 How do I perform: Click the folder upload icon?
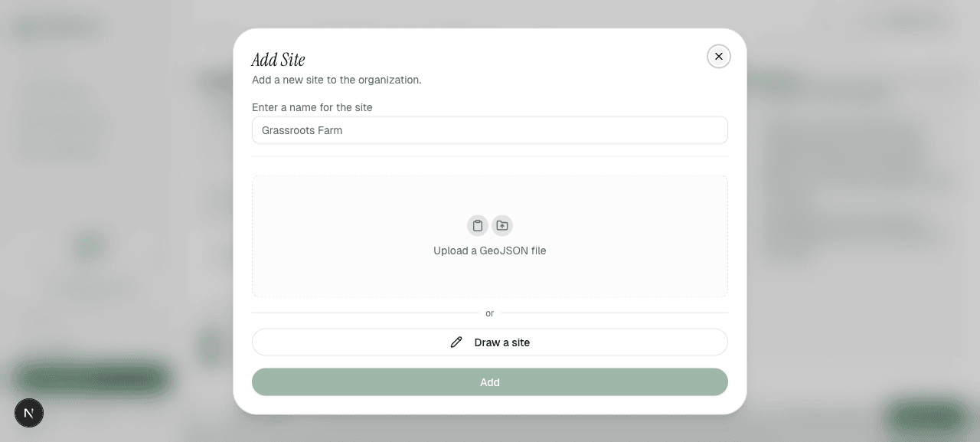(502, 225)
